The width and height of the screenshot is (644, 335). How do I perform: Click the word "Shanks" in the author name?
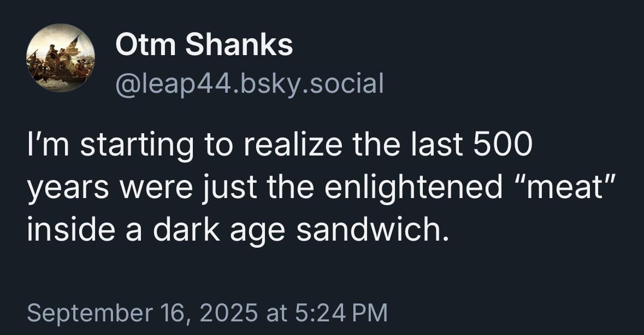coord(239,45)
